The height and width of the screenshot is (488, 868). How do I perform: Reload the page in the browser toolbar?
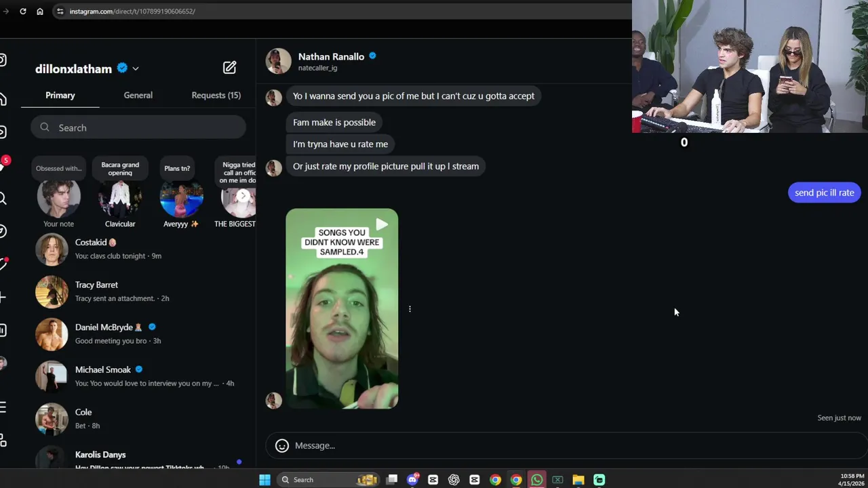(23, 12)
